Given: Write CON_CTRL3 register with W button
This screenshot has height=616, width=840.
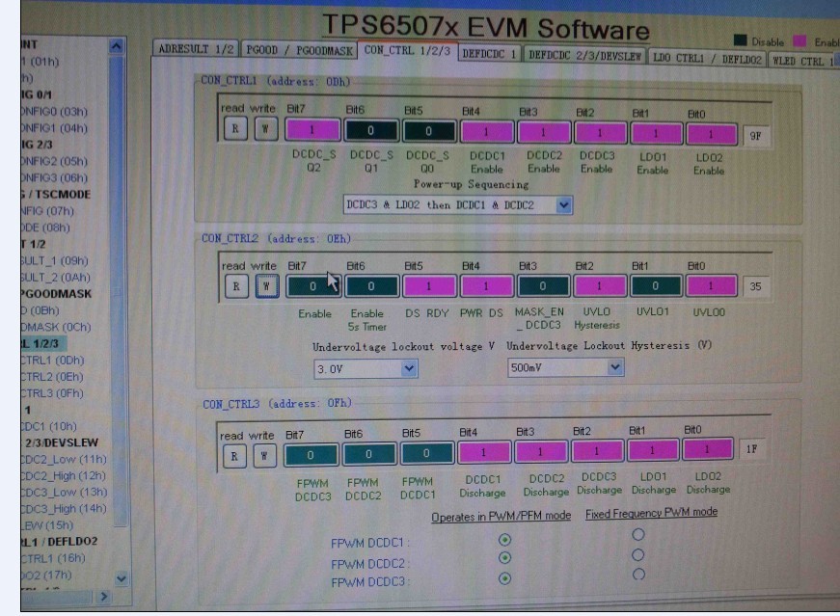Looking at the screenshot, I should (264, 456).
